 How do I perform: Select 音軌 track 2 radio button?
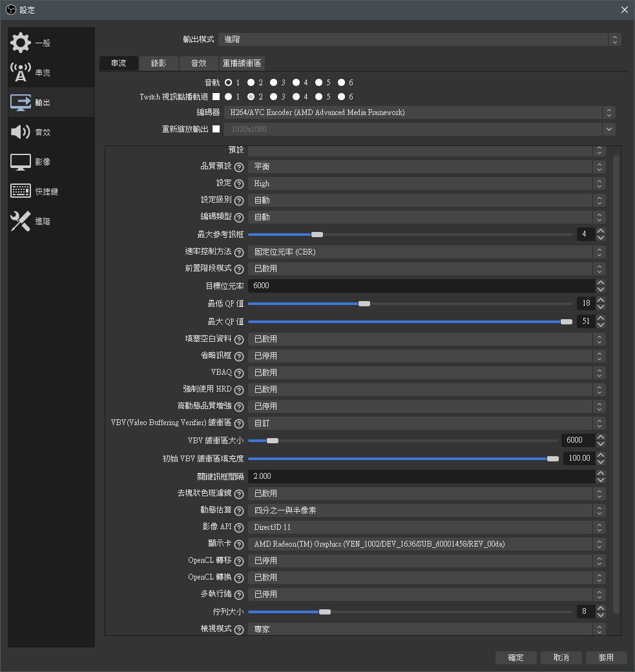point(251,82)
